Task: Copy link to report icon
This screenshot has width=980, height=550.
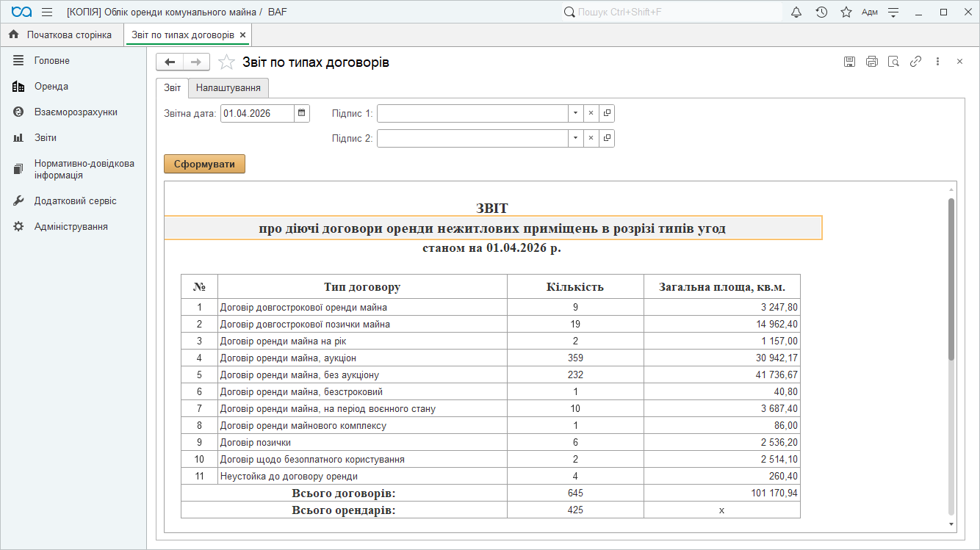Action: (915, 62)
